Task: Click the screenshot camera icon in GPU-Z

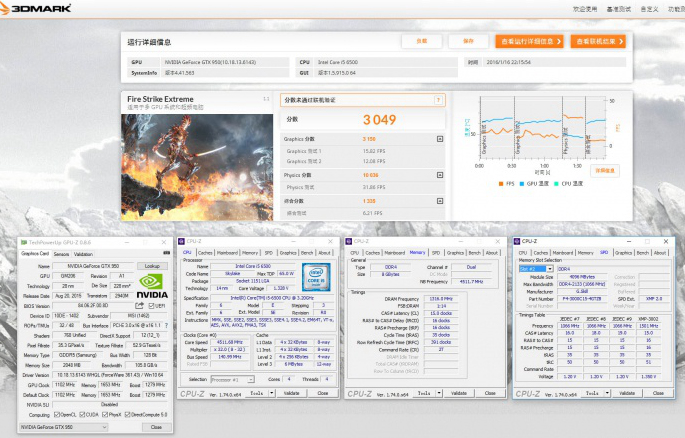Action: pos(166,253)
